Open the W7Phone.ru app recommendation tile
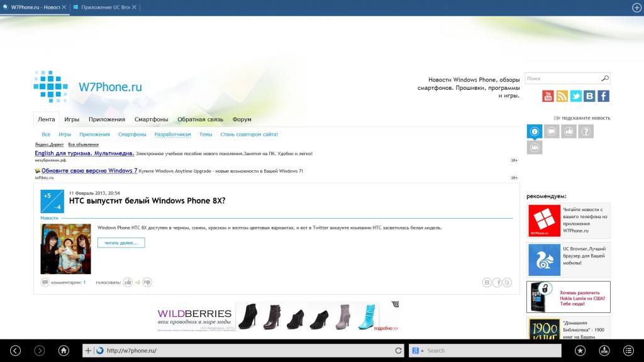644x362 pixels. 569,221
